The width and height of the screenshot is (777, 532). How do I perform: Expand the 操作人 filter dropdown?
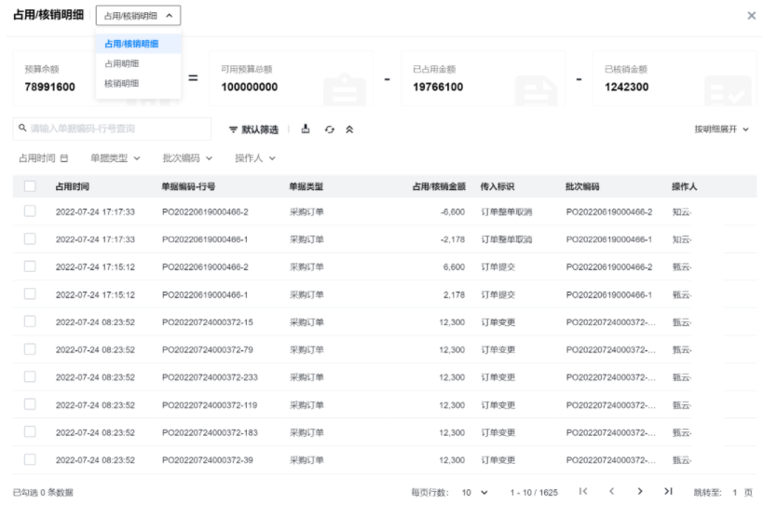point(254,158)
